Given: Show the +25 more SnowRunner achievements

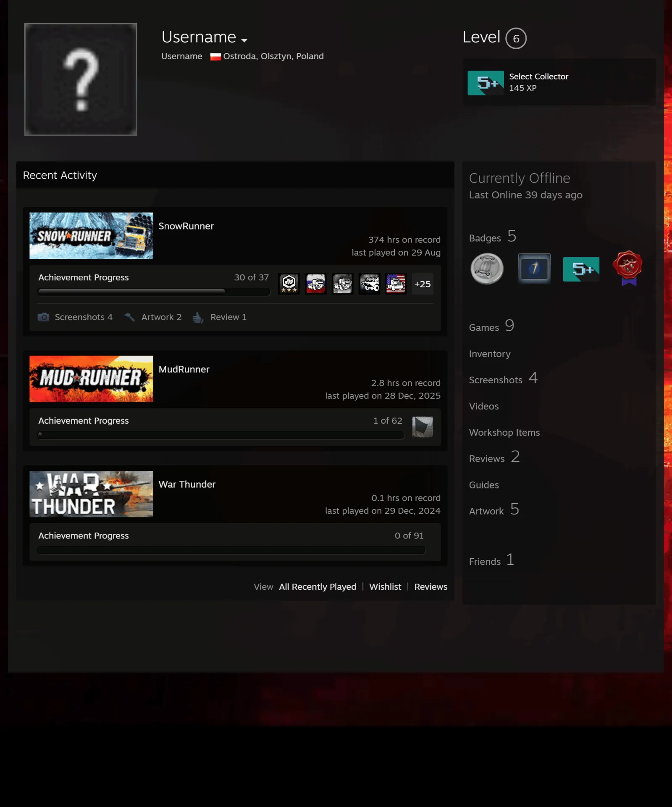Looking at the screenshot, I should click(423, 284).
